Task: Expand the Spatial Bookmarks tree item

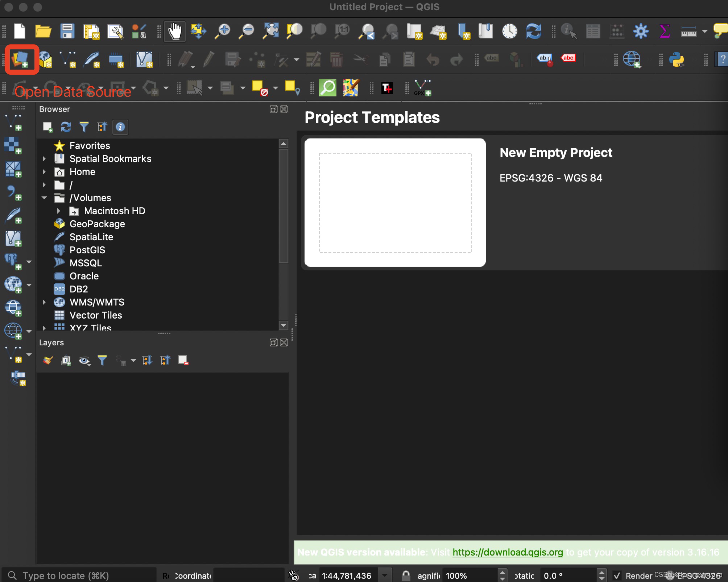Action: click(x=44, y=159)
